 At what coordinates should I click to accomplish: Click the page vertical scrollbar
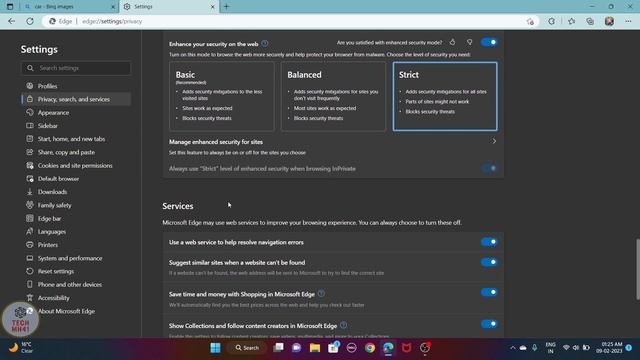638,269
